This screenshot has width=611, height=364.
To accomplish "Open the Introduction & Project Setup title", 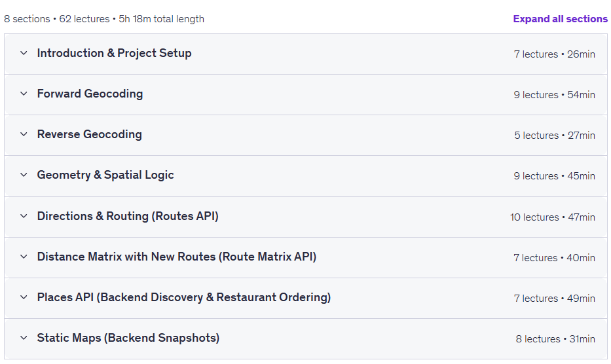I will click(114, 53).
